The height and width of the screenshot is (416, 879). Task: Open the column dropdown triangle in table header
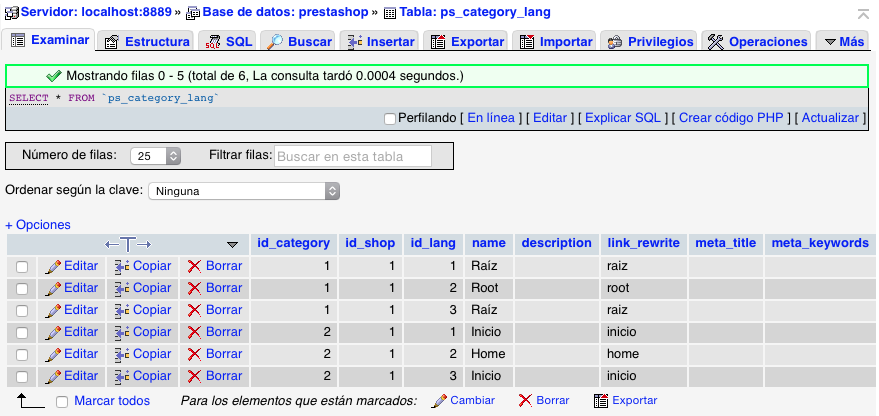coord(233,245)
